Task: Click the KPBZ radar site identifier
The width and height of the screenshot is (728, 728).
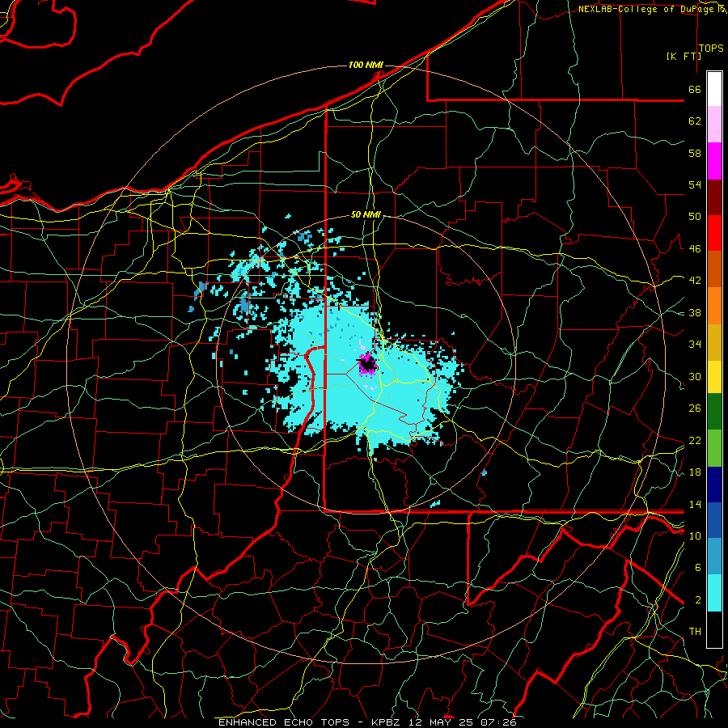Action: (385, 722)
